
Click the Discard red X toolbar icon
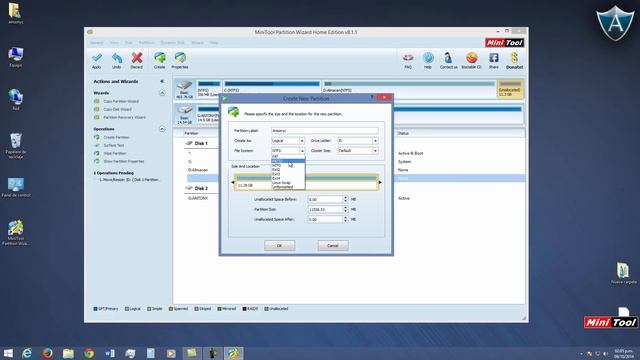[x=137, y=60]
